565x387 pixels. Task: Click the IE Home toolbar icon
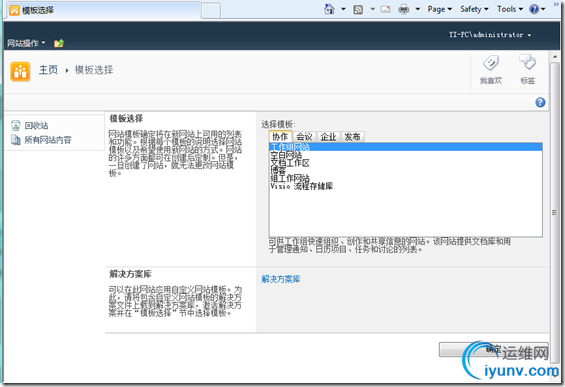coord(329,9)
